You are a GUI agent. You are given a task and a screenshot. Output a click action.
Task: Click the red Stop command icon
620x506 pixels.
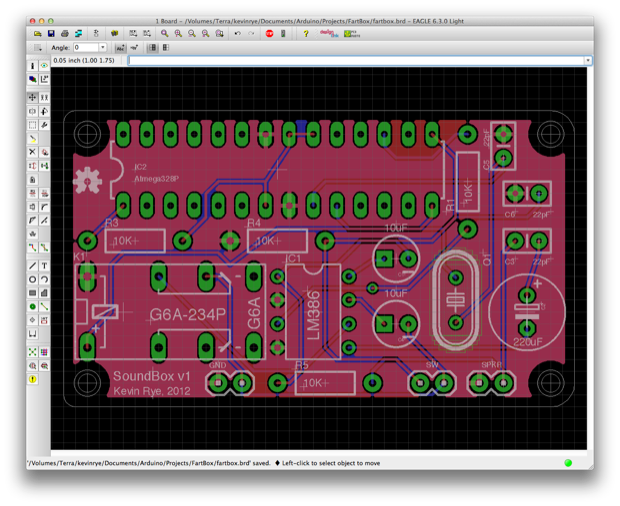[269, 34]
